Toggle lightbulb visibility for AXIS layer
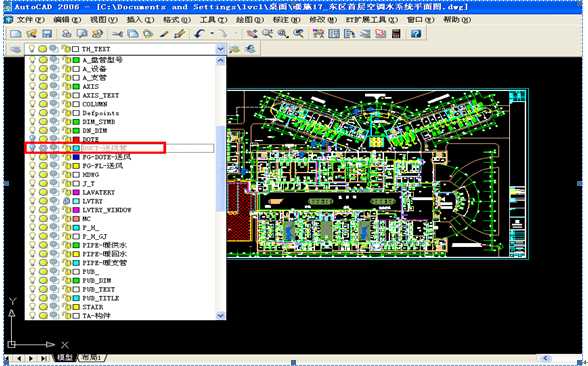 coord(33,86)
